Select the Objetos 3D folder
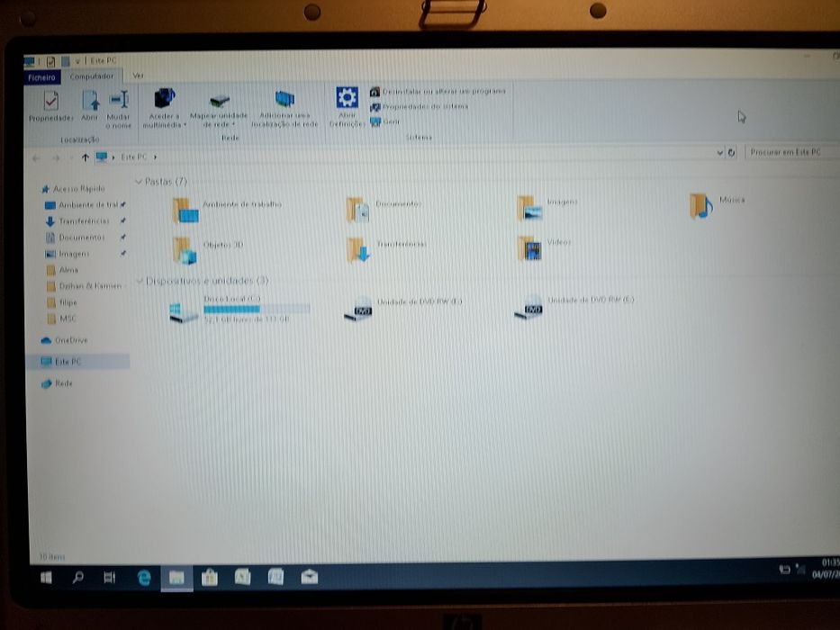The width and height of the screenshot is (840, 630). click(208, 250)
